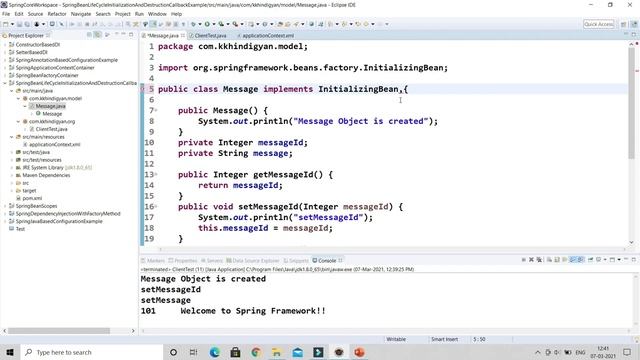The height and width of the screenshot is (360, 640).
Task: Open the Navigate menu
Action: tap(81, 14)
